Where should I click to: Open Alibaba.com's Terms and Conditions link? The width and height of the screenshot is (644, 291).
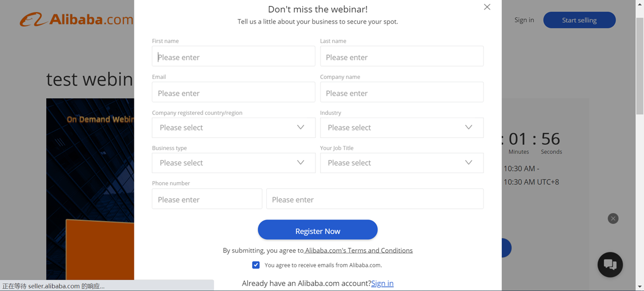coord(358,250)
